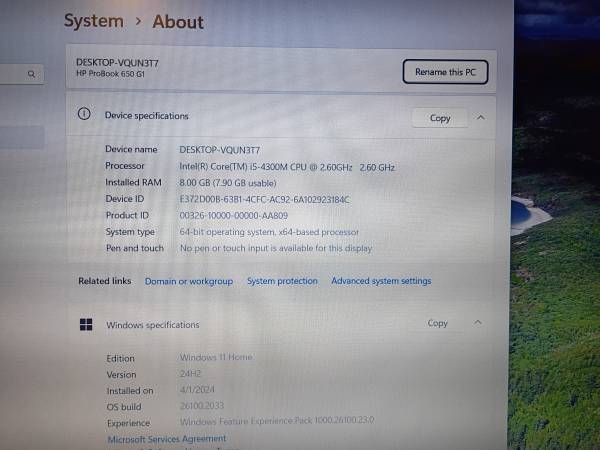
Task: Open the System protection link
Action: [282, 281]
